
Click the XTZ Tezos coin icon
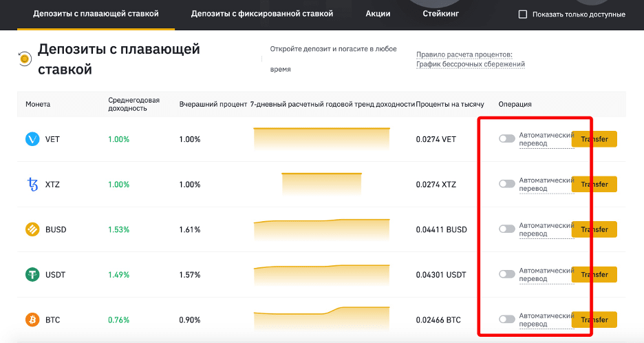tap(32, 185)
